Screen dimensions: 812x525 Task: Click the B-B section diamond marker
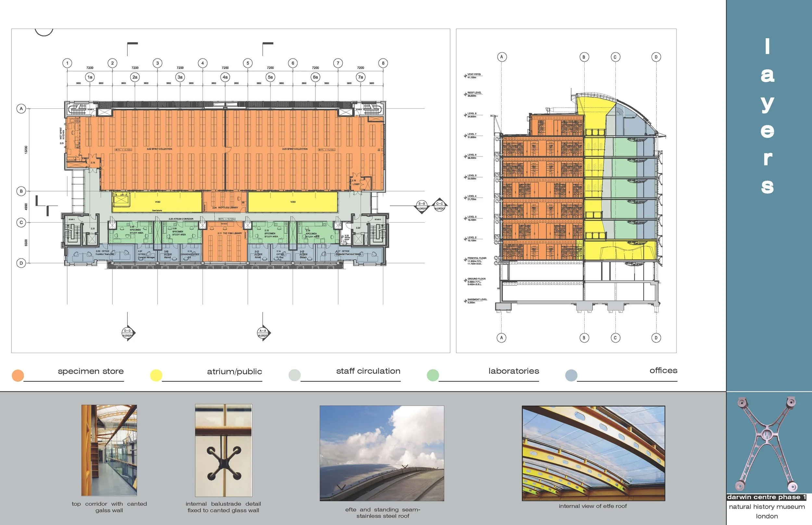(422, 206)
